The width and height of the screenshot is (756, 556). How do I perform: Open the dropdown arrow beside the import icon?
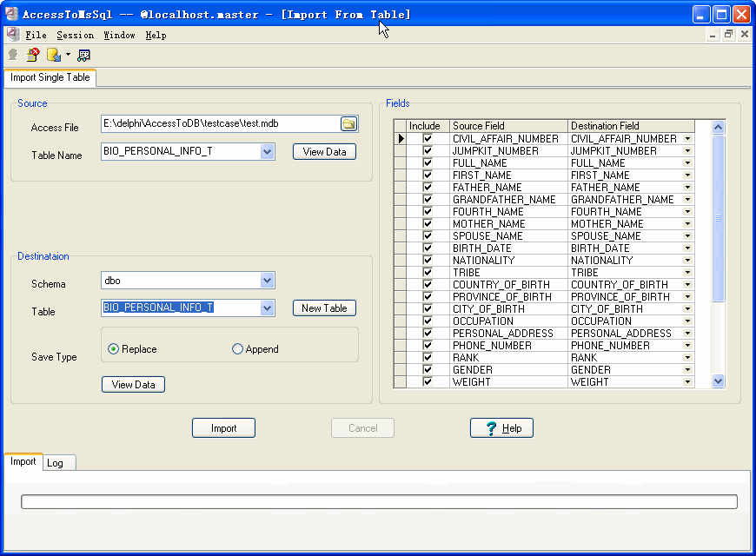68,55
